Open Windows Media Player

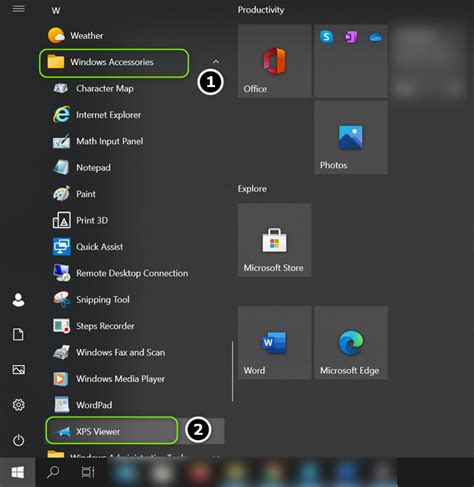pos(120,379)
